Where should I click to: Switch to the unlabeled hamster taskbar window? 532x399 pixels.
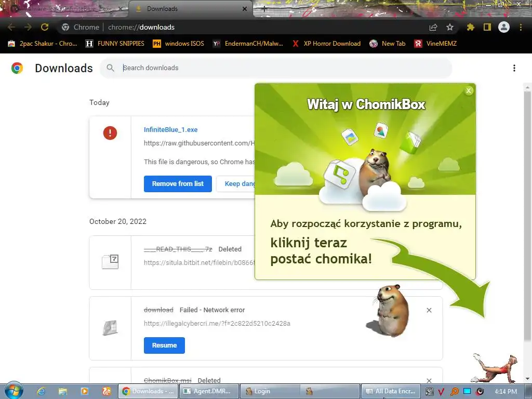(x=330, y=391)
